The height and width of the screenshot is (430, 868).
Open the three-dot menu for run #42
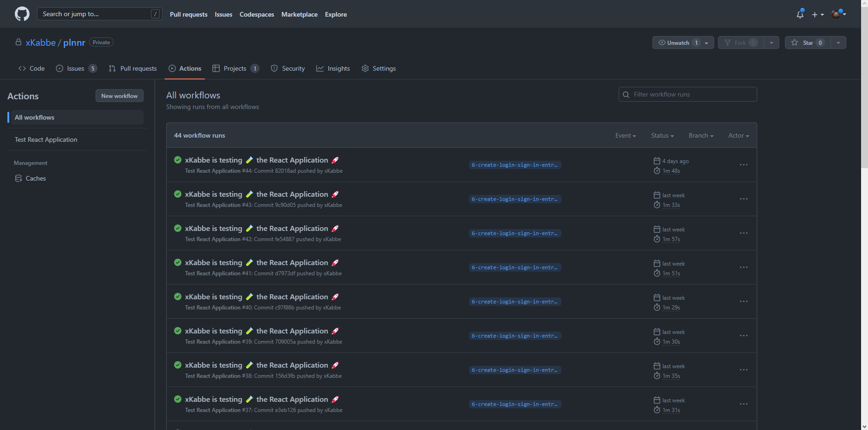[743, 233]
